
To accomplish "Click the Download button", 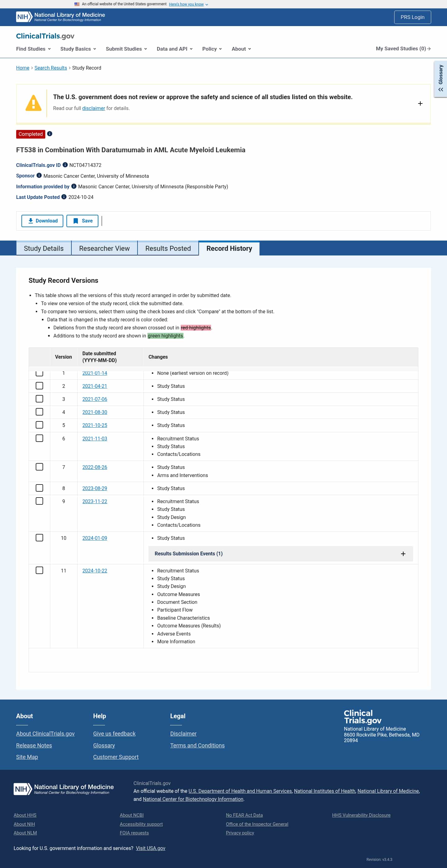I will point(43,221).
